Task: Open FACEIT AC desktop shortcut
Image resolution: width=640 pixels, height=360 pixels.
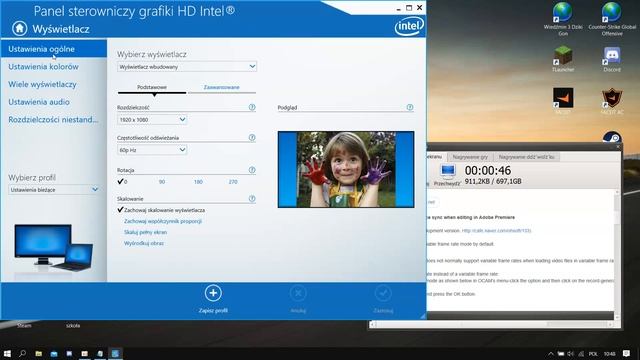Action: pyautogui.click(x=612, y=101)
